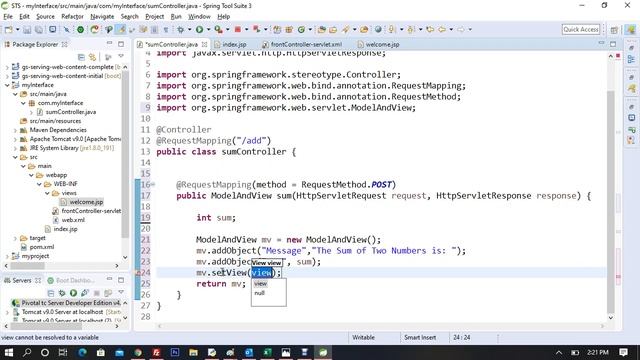Select Pivotal tc Server Developer Edition
Screen dimensions: 640x360
67,303
